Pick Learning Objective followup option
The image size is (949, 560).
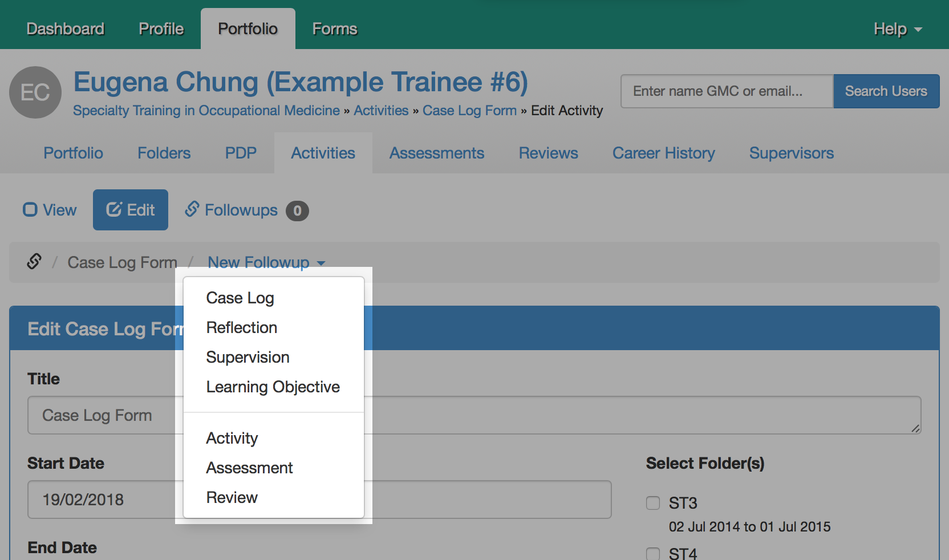point(274,387)
